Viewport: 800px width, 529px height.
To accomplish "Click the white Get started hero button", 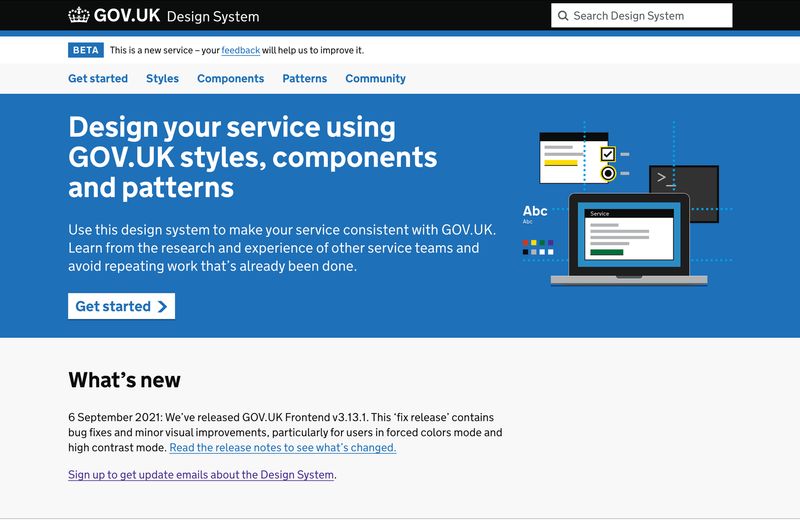I will (121, 306).
